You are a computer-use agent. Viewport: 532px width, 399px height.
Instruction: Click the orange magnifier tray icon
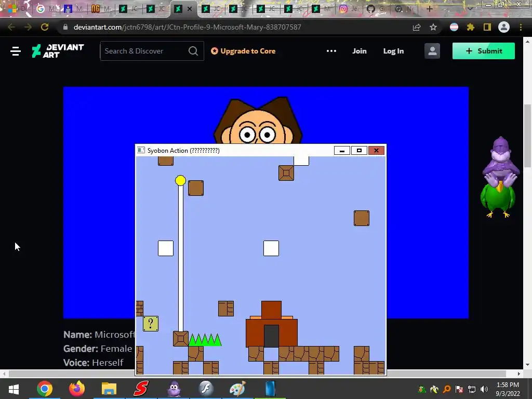coord(447,389)
